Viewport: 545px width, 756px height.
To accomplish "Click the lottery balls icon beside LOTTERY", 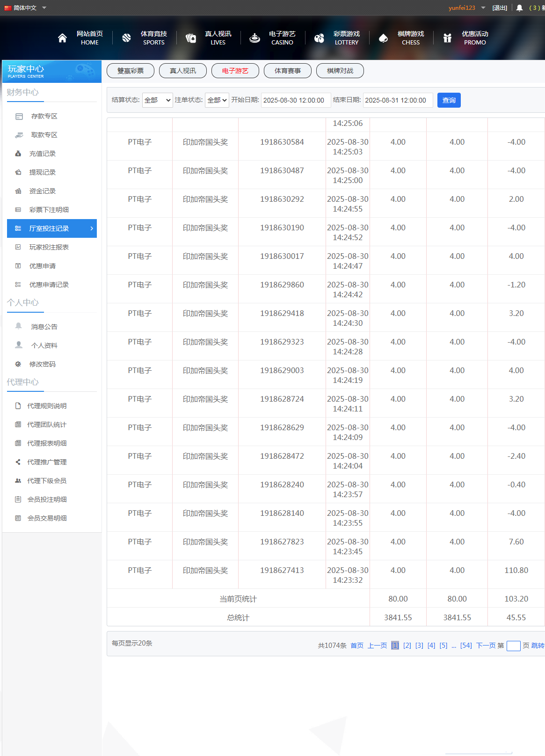I will click(x=319, y=38).
